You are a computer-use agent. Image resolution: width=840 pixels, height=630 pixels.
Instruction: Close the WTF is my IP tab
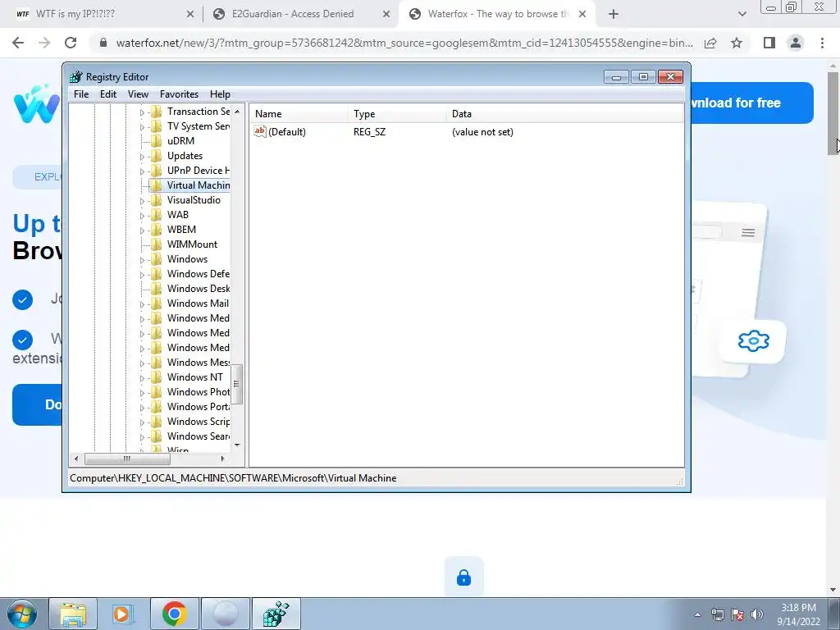(190, 15)
